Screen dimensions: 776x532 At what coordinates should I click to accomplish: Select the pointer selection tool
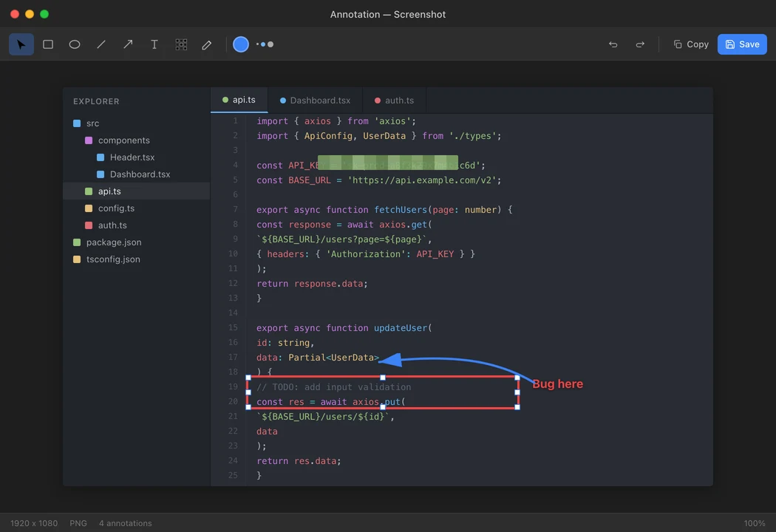pyautogui.click(x=21, y=44)
